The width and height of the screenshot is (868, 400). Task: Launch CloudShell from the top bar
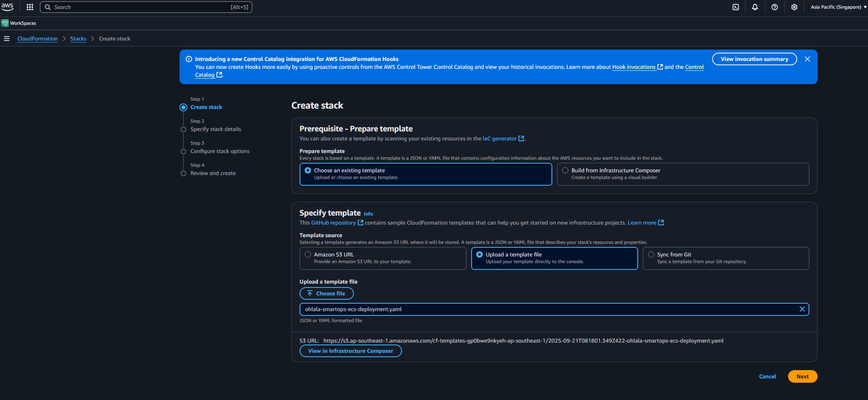[x=735, y=7]
